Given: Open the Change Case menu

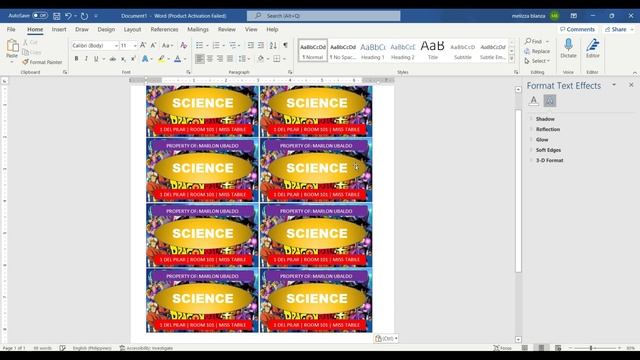Looking at the screenshot, I should tap(167, 45).
